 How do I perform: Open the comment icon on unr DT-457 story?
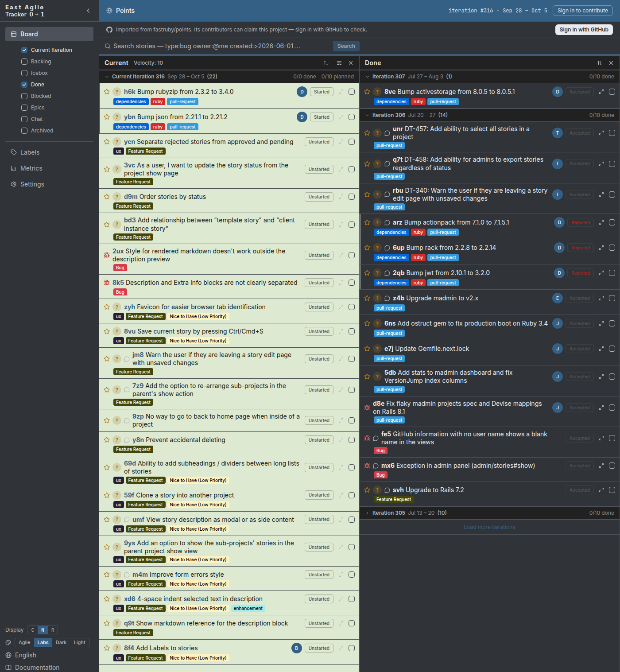[387, 133]
